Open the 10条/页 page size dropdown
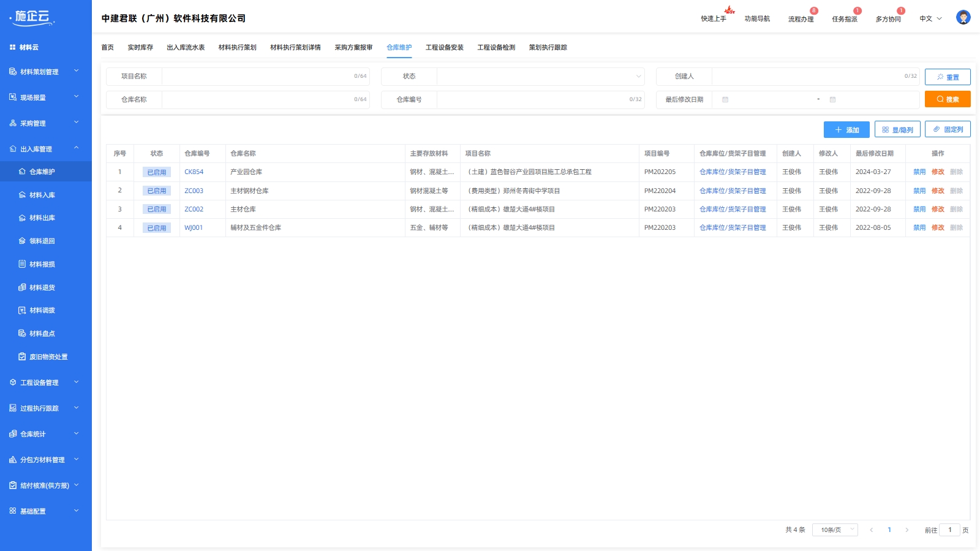The image size is (980, 551). [x=835, y=530]
